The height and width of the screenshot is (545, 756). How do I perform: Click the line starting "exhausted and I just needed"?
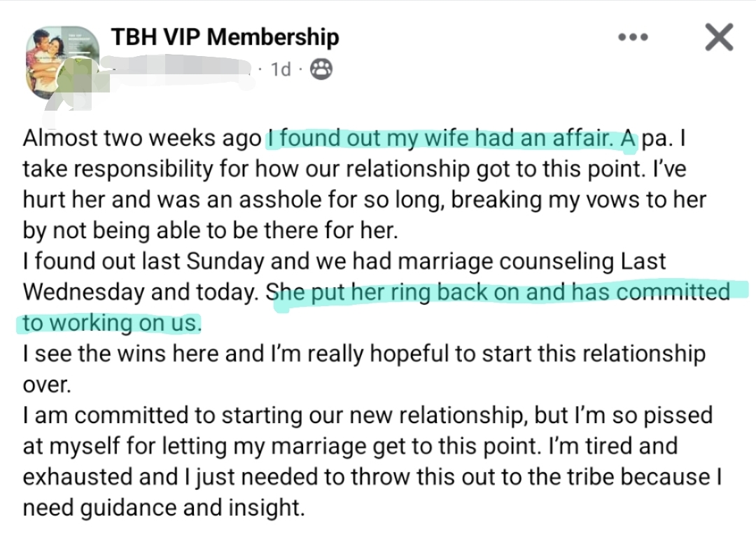point(372,476)
